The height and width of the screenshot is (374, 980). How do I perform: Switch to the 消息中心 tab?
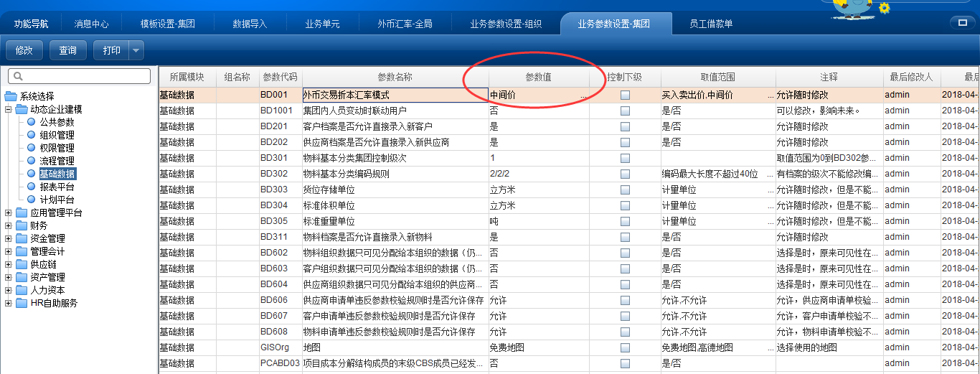(92, 24)
